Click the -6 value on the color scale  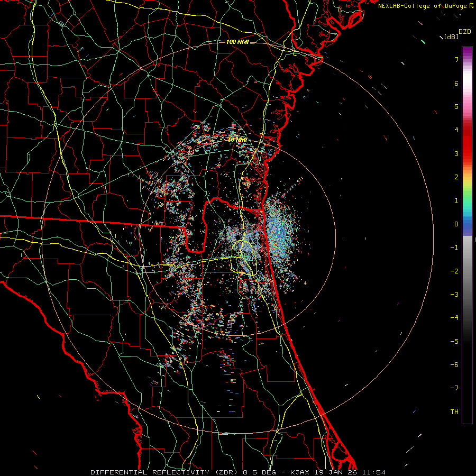(454, 365)
